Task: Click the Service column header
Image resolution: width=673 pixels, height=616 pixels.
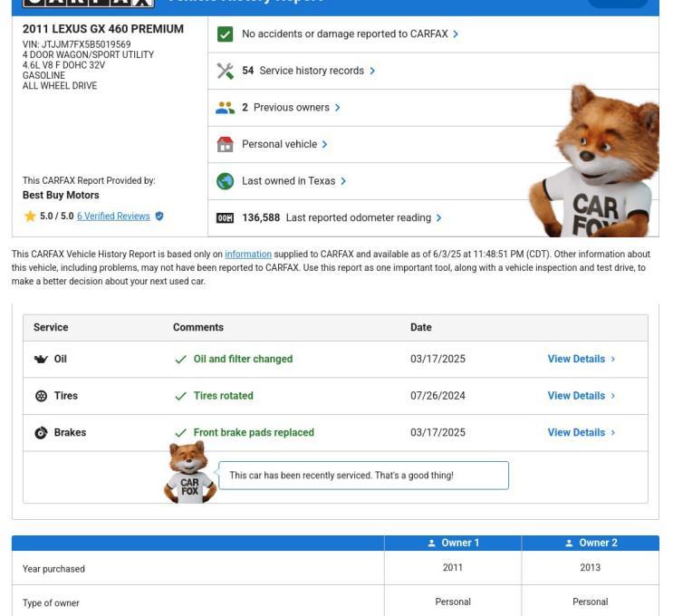Action: click(51, 328)
